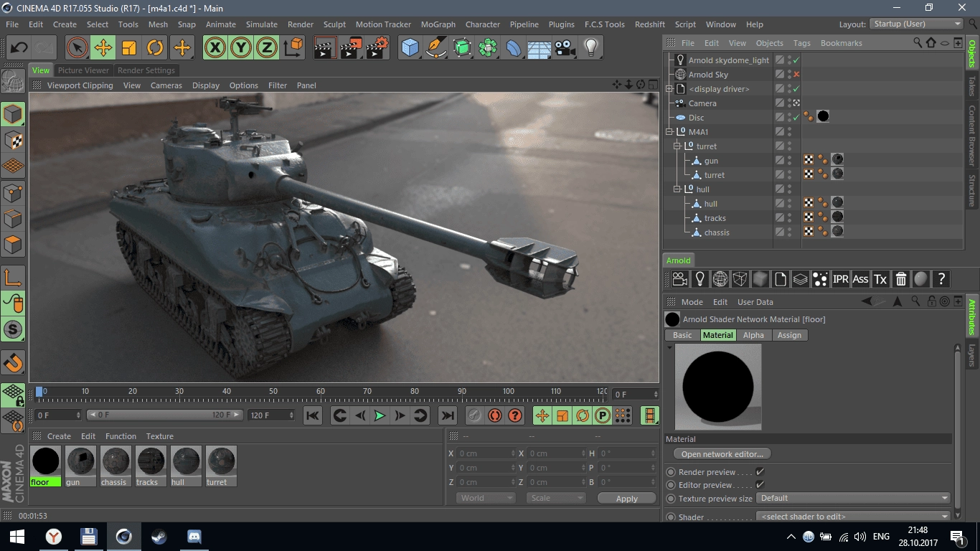Toggle X axis lock

215,48
